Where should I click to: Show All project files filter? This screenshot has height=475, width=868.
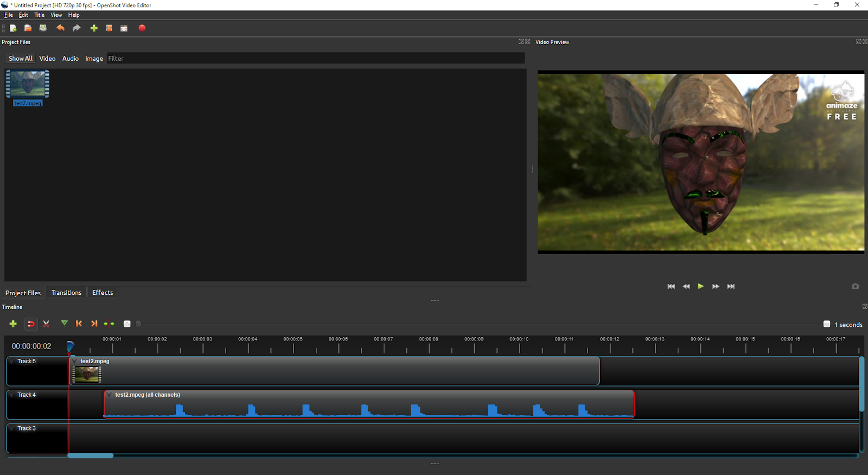pos(21,59)
